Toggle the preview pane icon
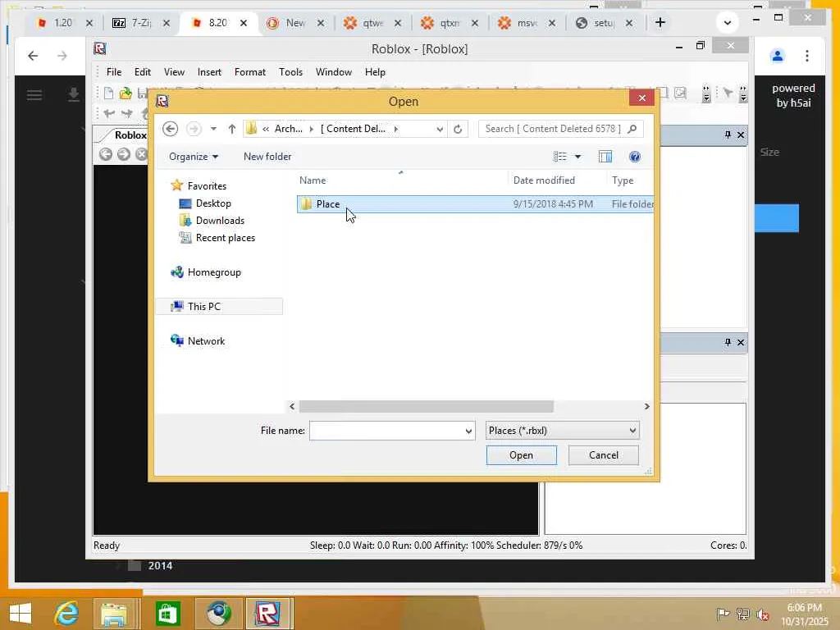 605,157
